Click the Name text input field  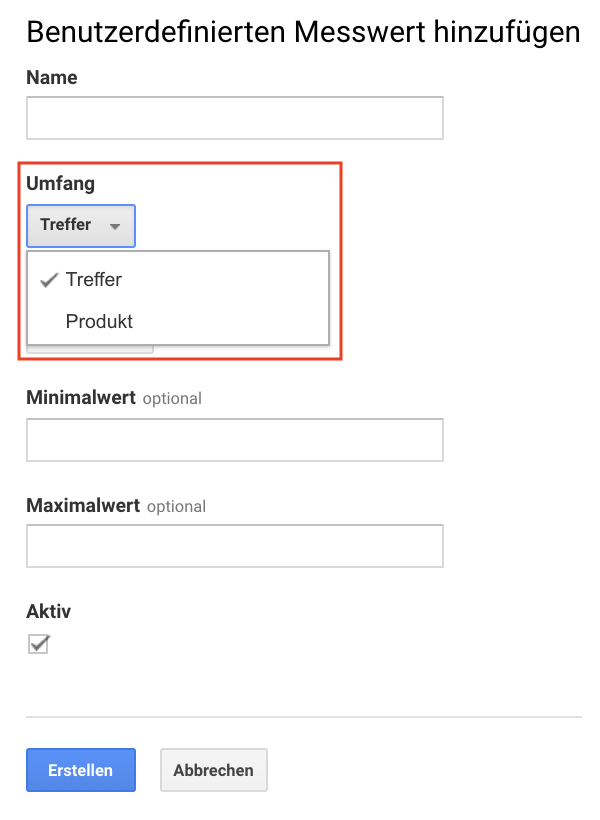click(x=235, y=118)
